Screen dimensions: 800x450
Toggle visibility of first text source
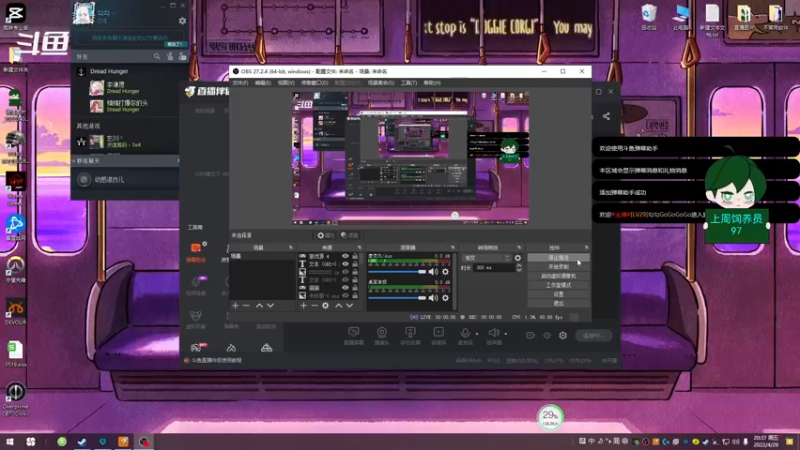pos(345,264)
